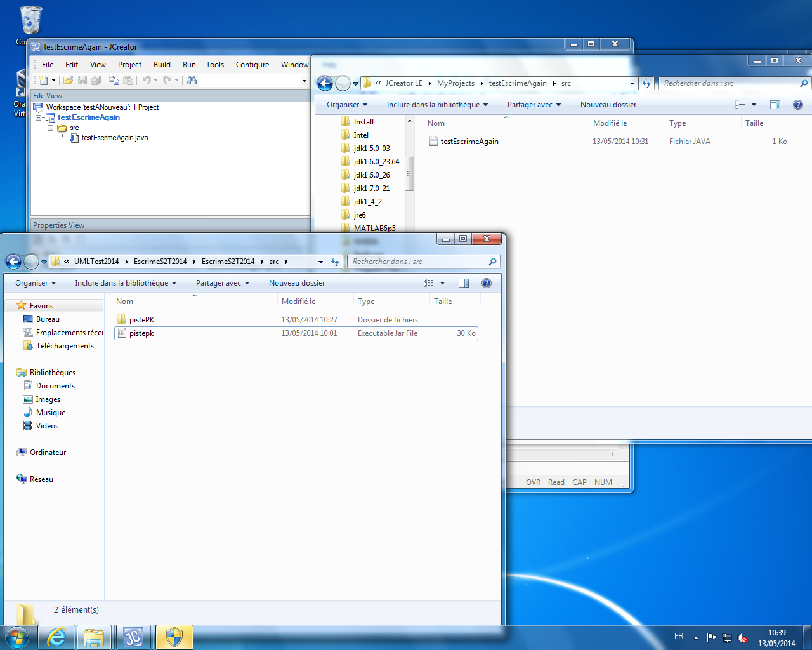The height and width of the screenshot is (650, 812).
Task: Click the help icon in the front Explorer window
Action: pos(487,283)
